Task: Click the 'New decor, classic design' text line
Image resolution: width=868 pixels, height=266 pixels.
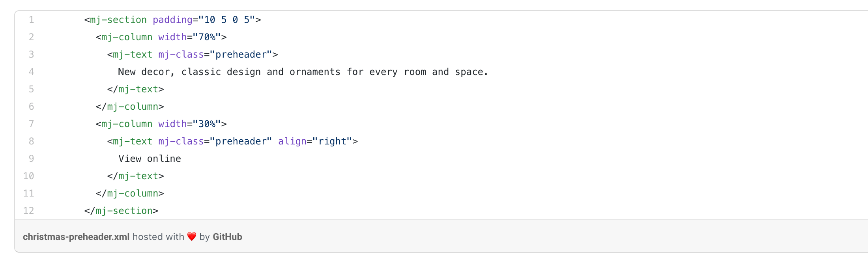Action: (303, 72)
